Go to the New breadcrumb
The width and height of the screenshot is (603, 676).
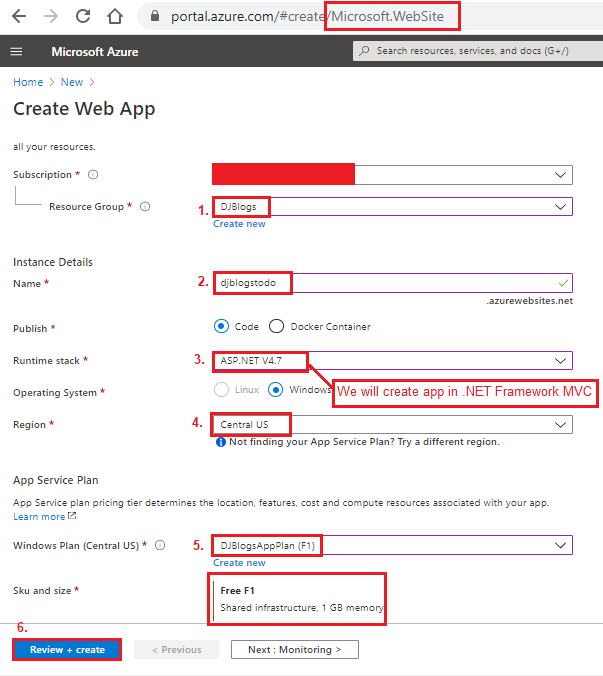point(72,82)
